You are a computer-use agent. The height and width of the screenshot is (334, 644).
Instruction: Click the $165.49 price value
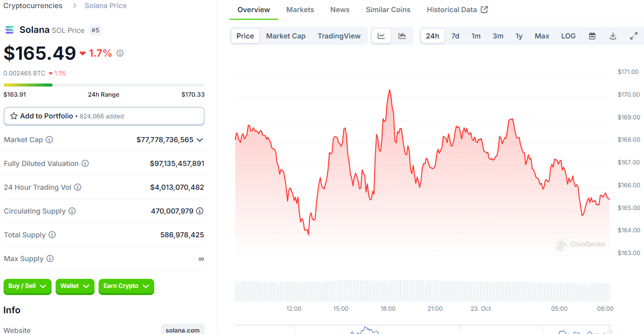[40, 53]
